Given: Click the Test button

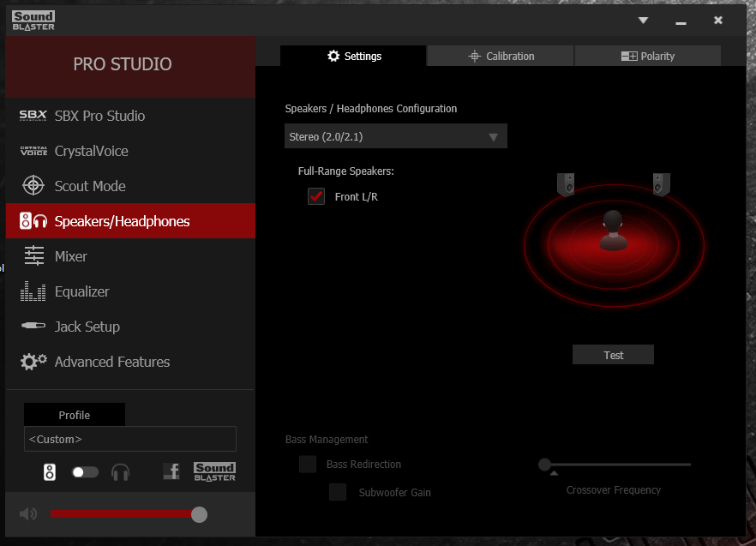Looking at the screenshot, I should click(614, 355).
